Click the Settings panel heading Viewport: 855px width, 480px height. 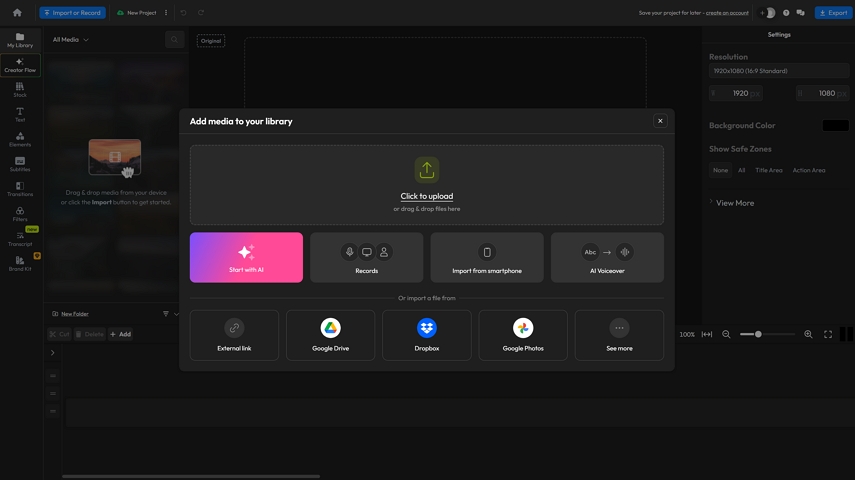(779, 34)
